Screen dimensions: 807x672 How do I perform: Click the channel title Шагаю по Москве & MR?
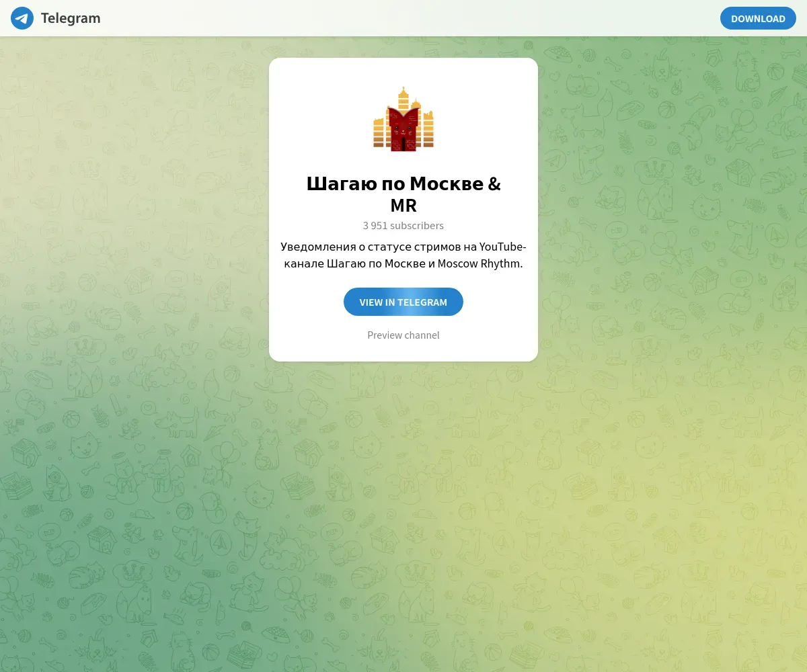[403, 194]
